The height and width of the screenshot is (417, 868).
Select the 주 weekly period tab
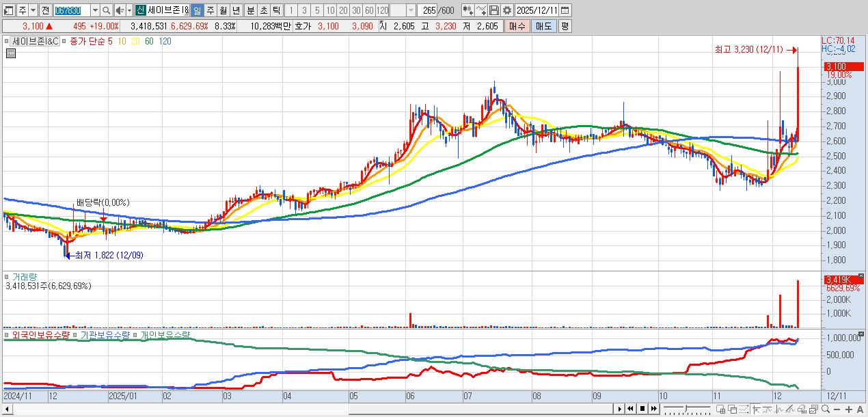click(x=210, y=10)
